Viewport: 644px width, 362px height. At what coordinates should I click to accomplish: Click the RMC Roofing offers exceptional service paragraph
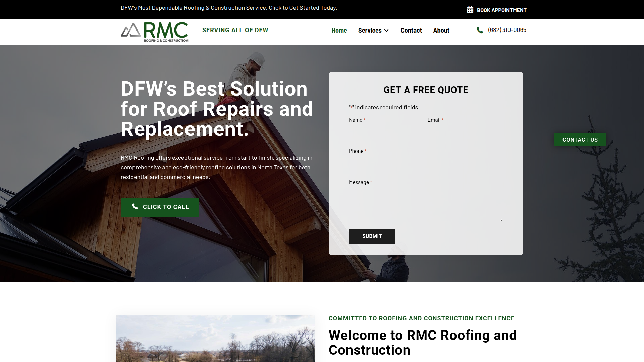[x=217, y=167]
